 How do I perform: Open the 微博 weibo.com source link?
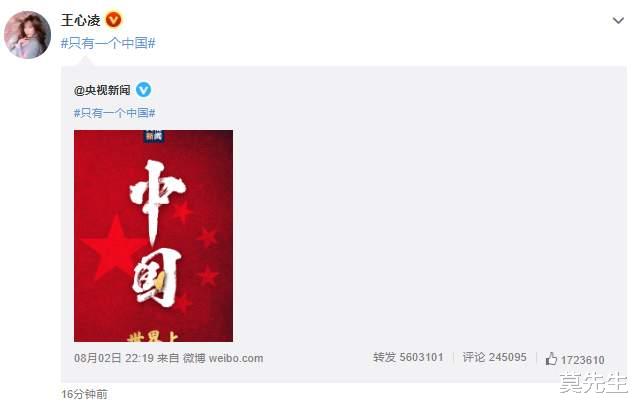(223, 358)
